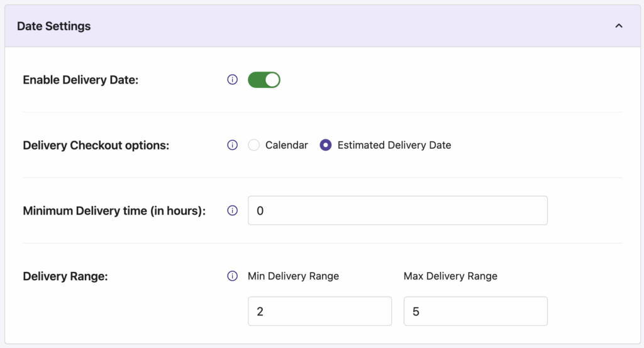Show info icon beside Delivery Checkout options
The width and height of the screenshot is (644, 348).
tap(233, 145)
